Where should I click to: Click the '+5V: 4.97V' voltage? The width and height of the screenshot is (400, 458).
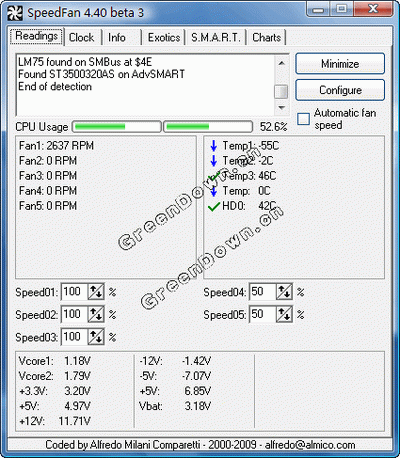click(x=54, y=406)
